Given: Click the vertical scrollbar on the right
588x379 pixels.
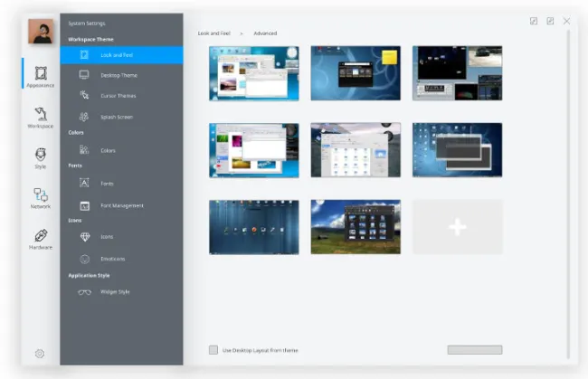Looking at the screenshot, I should [568, 194].
